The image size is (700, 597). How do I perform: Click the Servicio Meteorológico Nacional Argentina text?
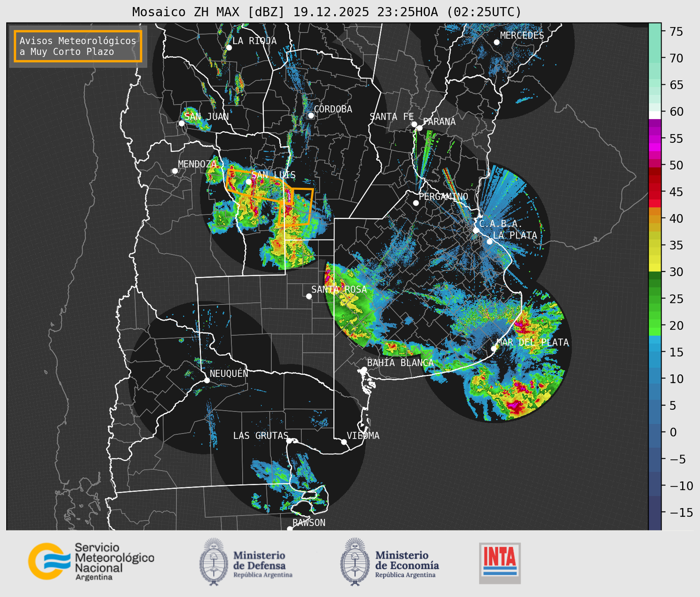114,562
